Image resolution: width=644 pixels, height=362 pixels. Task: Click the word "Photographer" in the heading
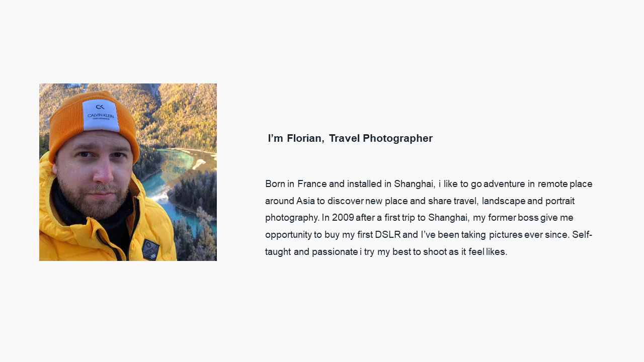pyautogui.click(x=397, y=138)
